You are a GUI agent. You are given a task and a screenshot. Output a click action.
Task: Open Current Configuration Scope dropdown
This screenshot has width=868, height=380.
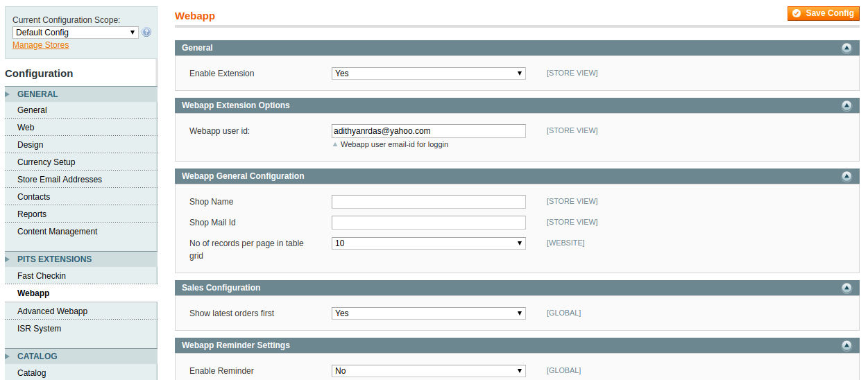[x=75, y=33]
